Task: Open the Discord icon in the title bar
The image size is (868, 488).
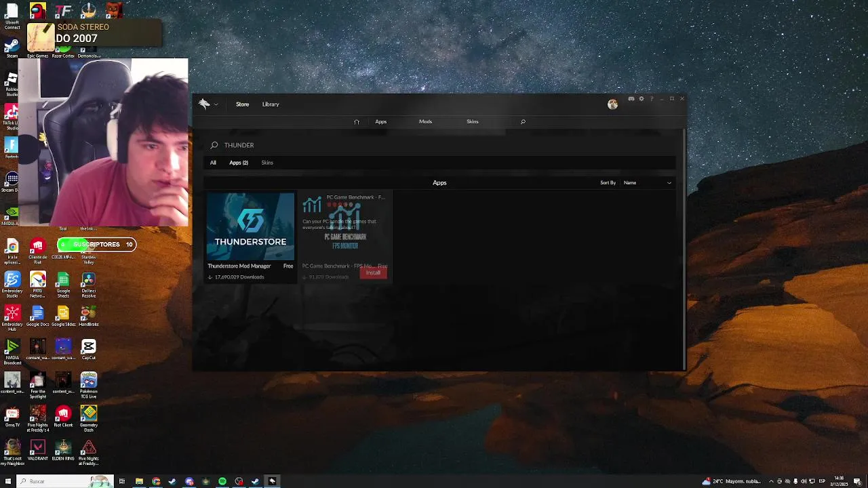Action: click(631, 99)
